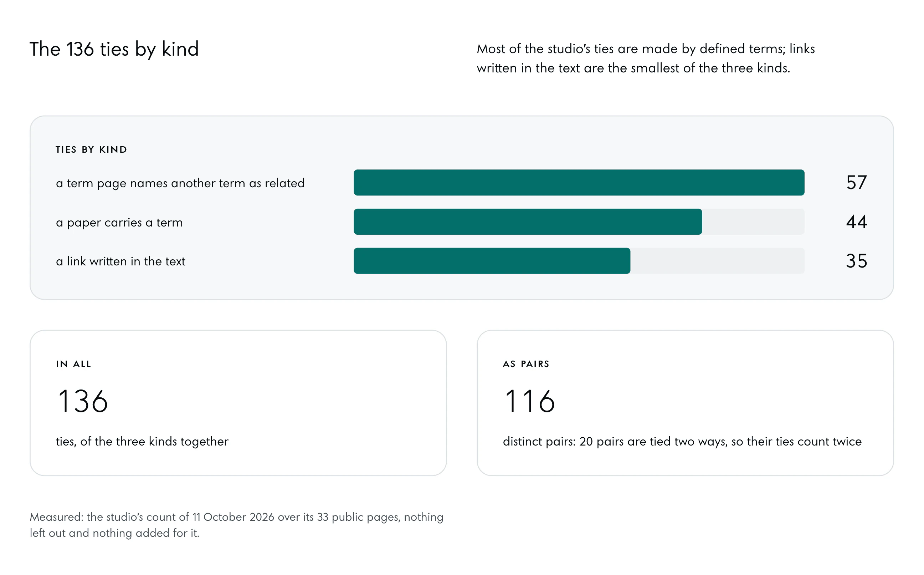Select the summary sentence about defined terms

(x=646, y=58)
